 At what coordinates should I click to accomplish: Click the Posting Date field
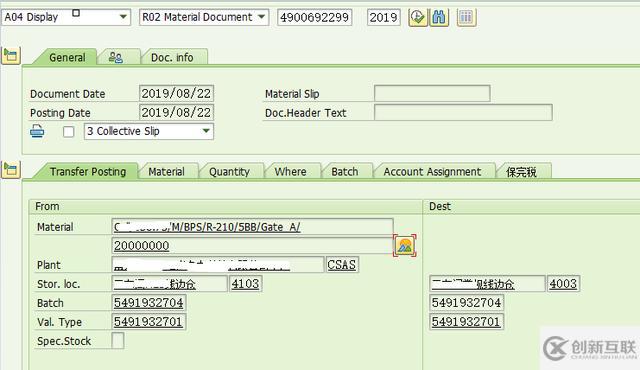pyautogui.click(x=176, y=113)
